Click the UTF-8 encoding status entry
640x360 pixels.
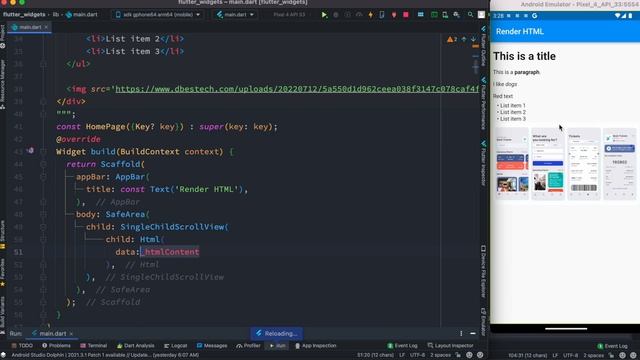point(418,355)
